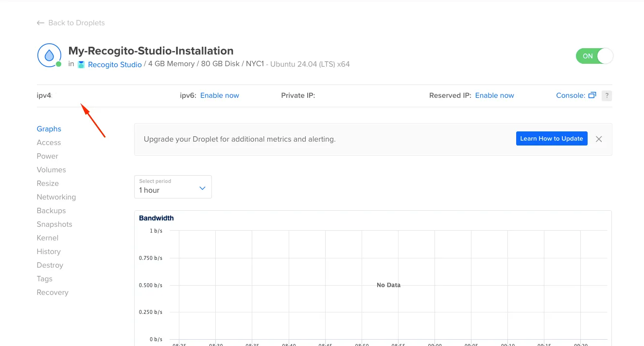
Task: Open the Power section
Action: [48, 156]
